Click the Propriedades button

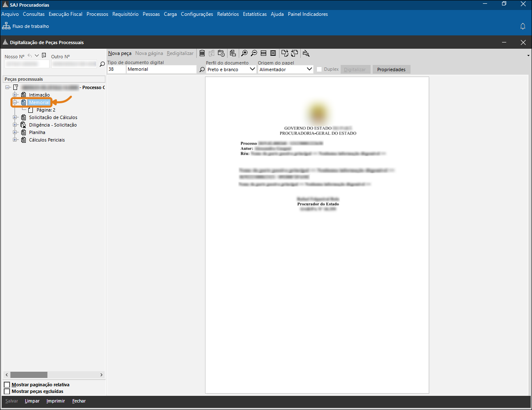[391, 70]
